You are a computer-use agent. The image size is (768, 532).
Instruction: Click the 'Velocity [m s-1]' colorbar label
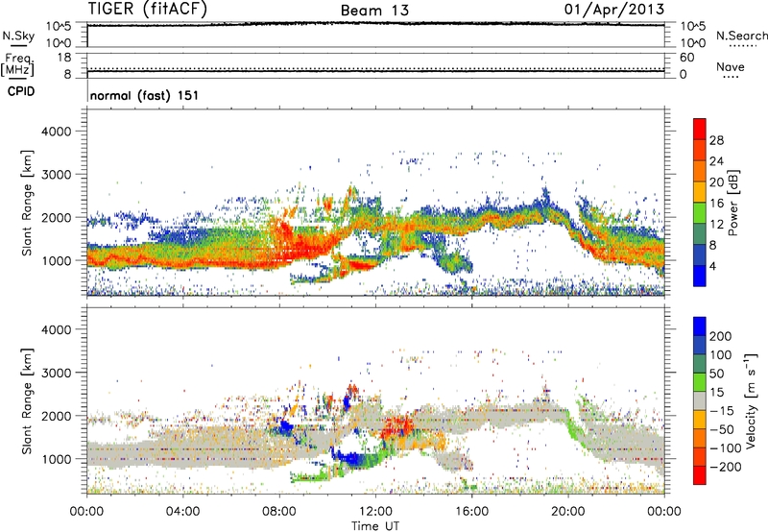click(751, 400)
